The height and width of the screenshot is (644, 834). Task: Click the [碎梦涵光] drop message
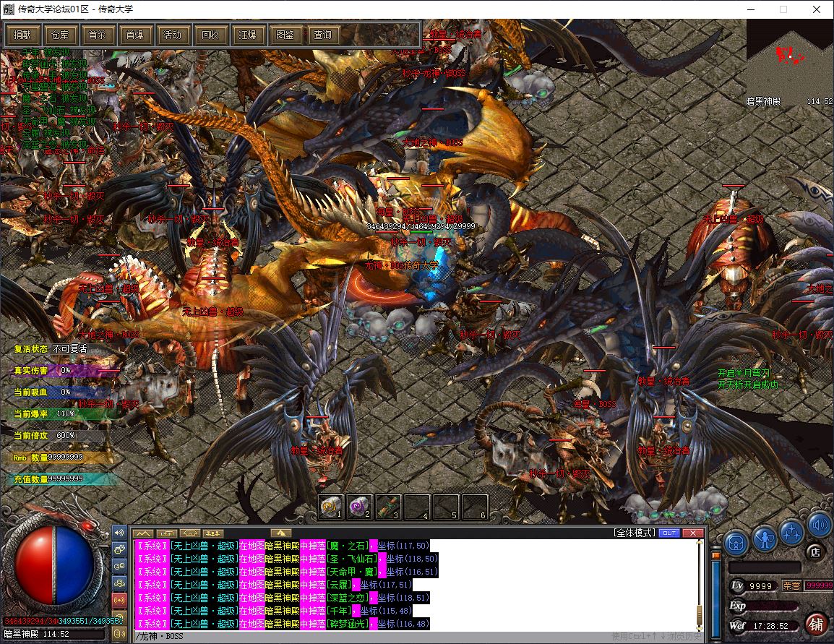283,624
